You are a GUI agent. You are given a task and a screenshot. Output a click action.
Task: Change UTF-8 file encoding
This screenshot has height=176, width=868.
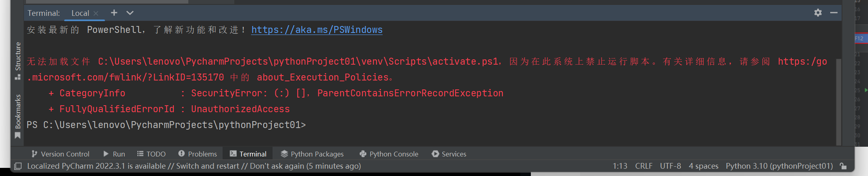click(671, 166)
